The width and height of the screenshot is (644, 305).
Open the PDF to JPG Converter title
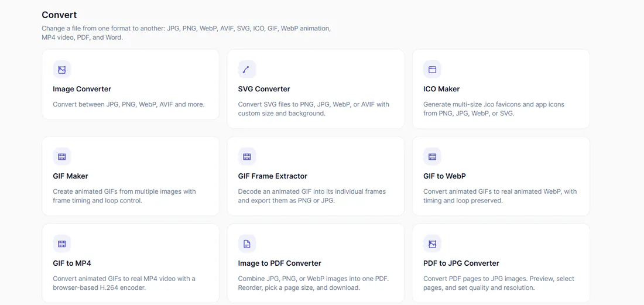coord(461,263)
